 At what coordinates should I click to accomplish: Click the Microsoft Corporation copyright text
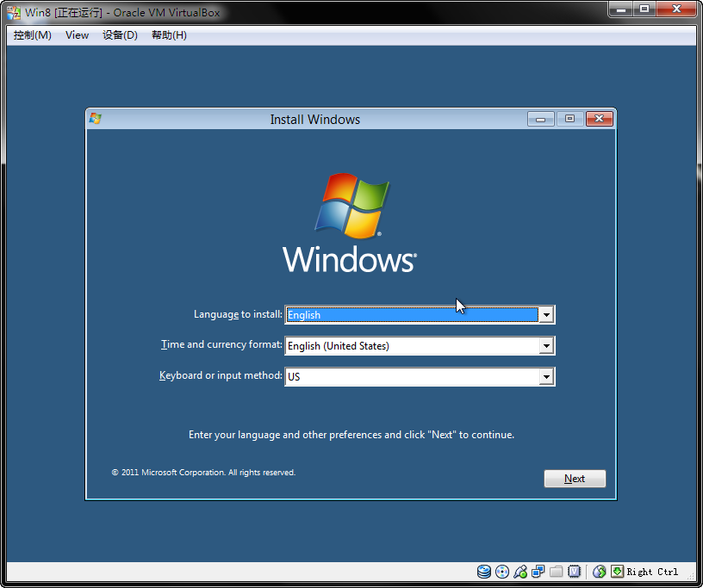[203, 473]
